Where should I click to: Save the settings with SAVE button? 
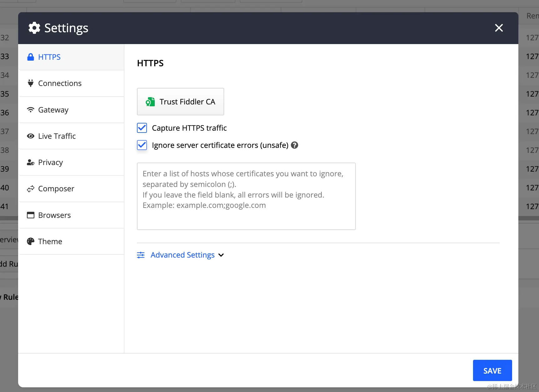(492, 370)
